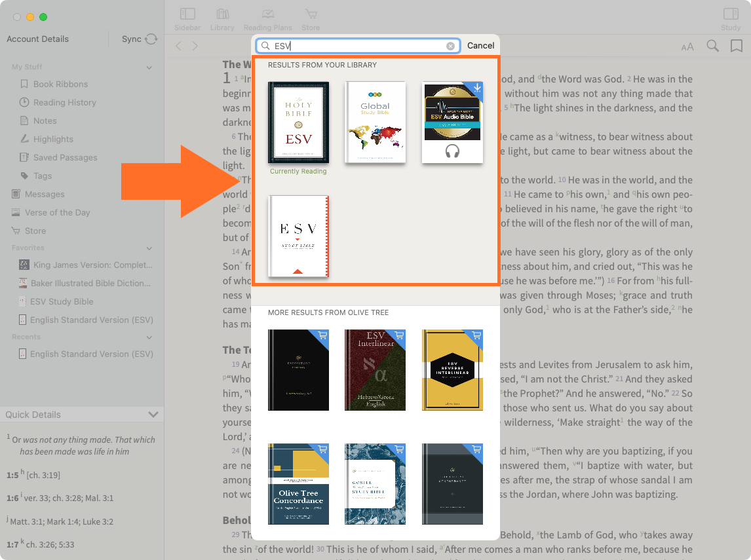Toggle the Study pane button

(731, 20)
